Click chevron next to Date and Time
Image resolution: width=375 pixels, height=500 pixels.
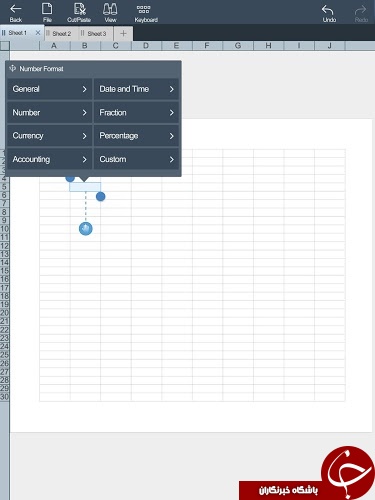click(171, 89)
